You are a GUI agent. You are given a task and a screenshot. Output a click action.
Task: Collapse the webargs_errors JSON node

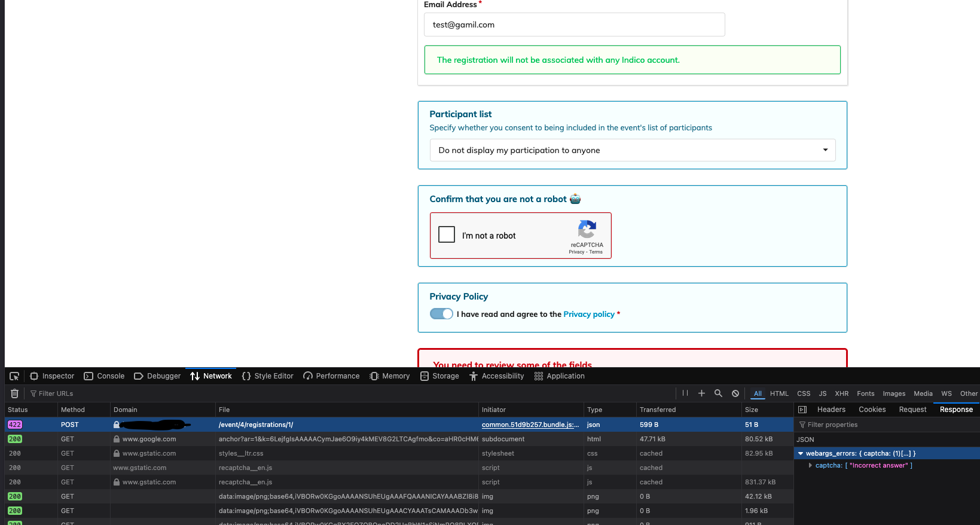click(801, 454)
